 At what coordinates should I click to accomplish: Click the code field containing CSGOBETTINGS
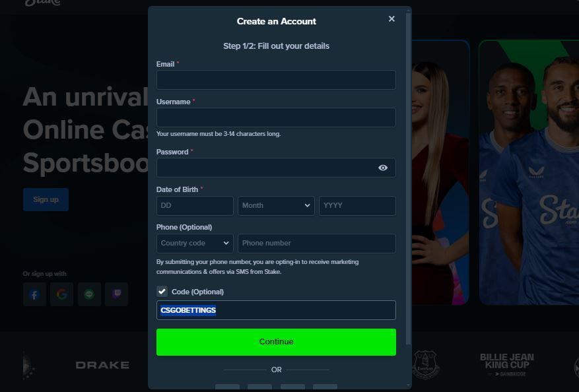coord(276,310)
